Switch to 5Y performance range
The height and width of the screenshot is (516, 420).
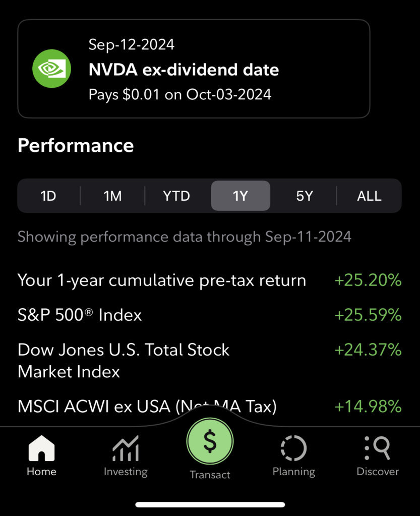pos(304,196)
